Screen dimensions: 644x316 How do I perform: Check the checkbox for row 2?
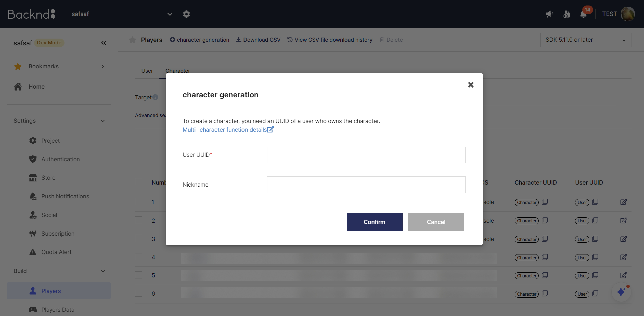click(x=138, y=220)
